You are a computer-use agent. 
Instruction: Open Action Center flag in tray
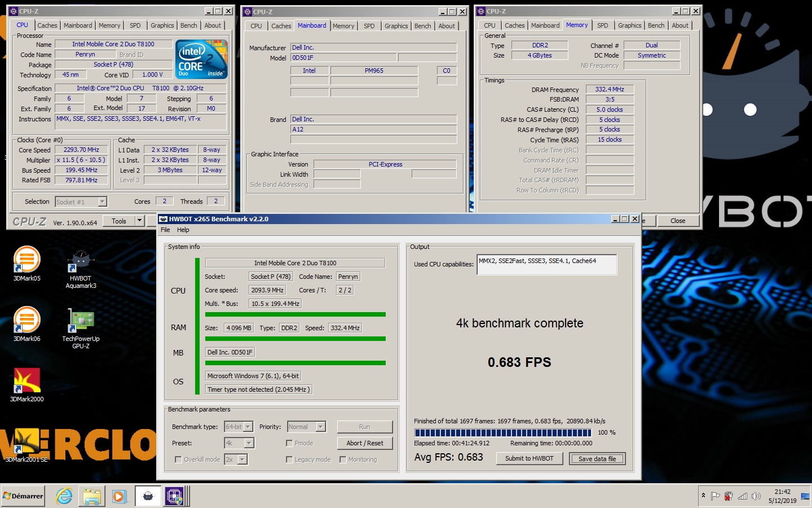tap(715, 496)
